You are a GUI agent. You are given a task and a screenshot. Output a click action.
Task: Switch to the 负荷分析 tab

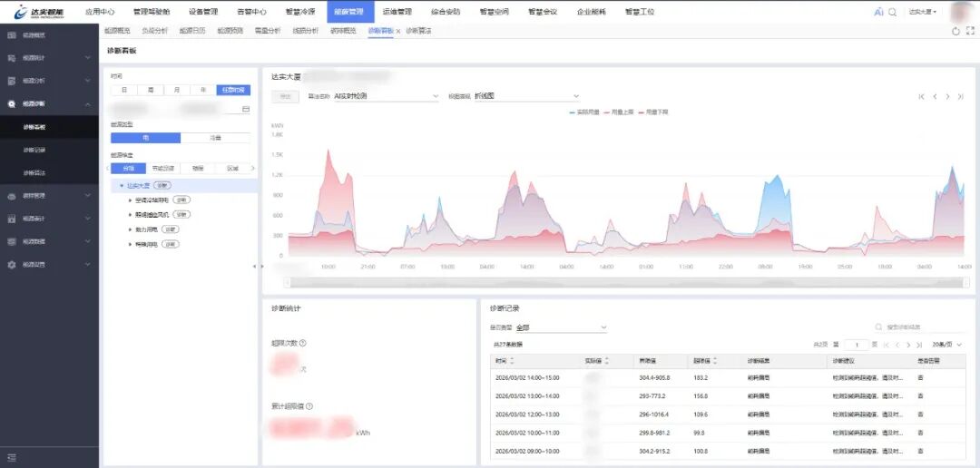pos(154,31)
